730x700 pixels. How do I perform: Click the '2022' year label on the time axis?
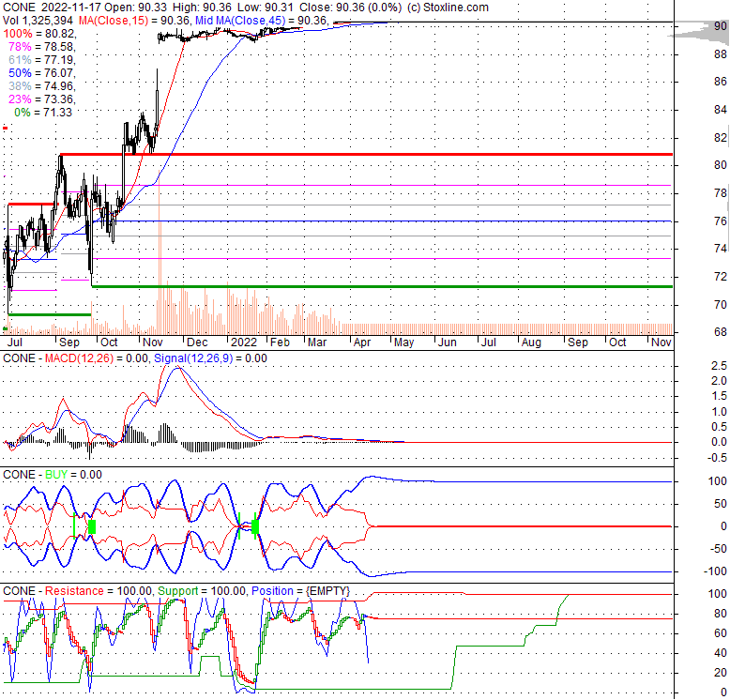(244, 342)
